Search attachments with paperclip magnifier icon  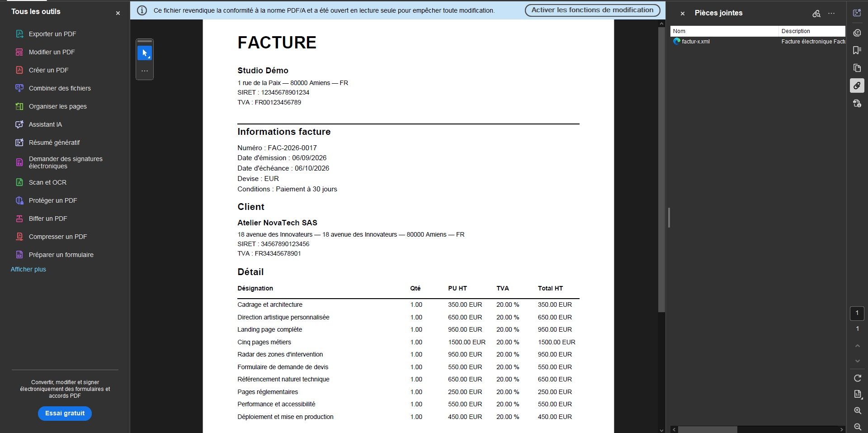816,14
